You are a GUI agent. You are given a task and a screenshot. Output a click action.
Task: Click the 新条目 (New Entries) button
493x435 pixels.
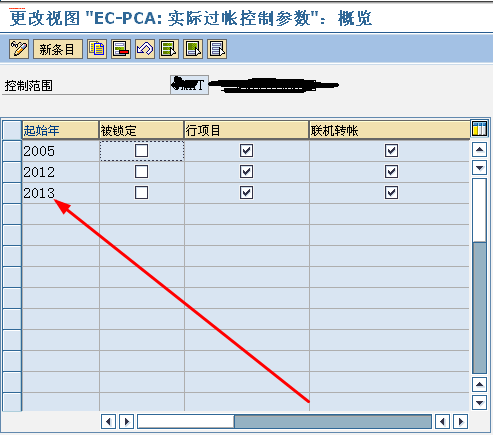point(58,49)
